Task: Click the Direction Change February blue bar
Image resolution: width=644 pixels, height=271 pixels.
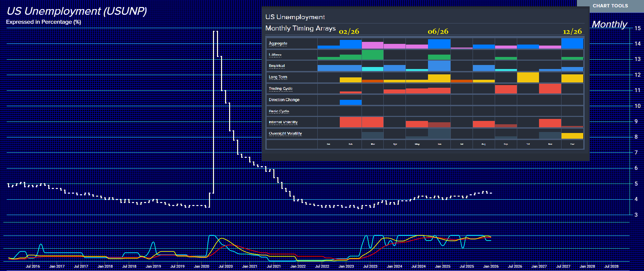Action: click(x=351, y=103)
